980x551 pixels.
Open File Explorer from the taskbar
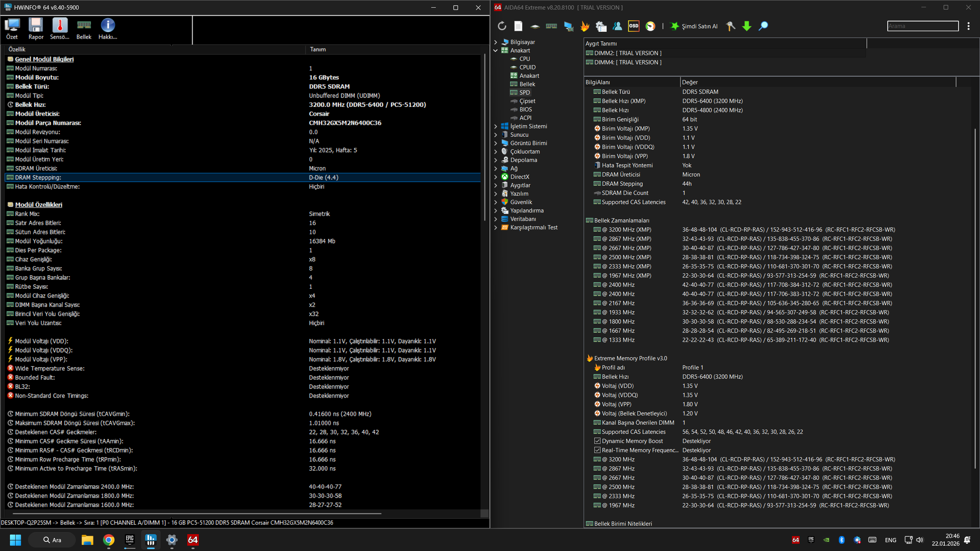(x=87, y=540)
